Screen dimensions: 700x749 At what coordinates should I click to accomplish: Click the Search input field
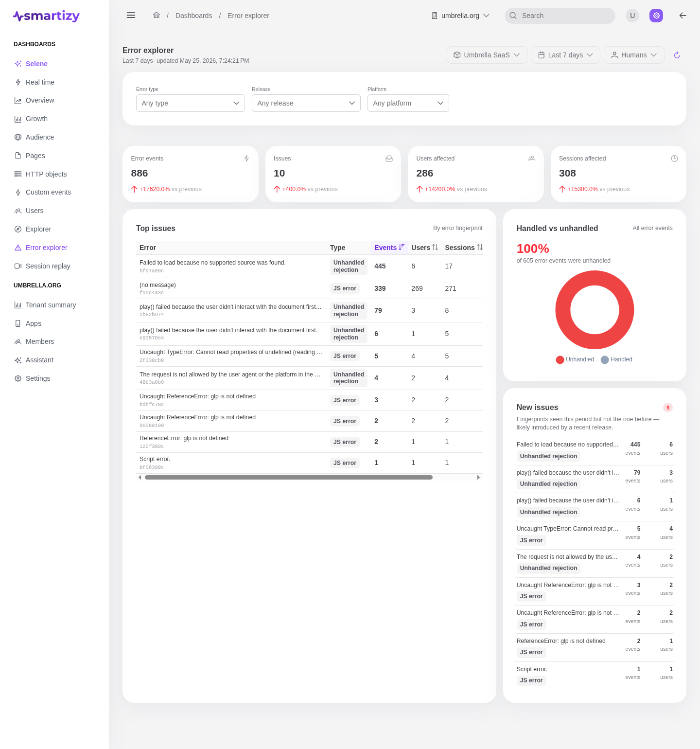click(x=560, y=16)
